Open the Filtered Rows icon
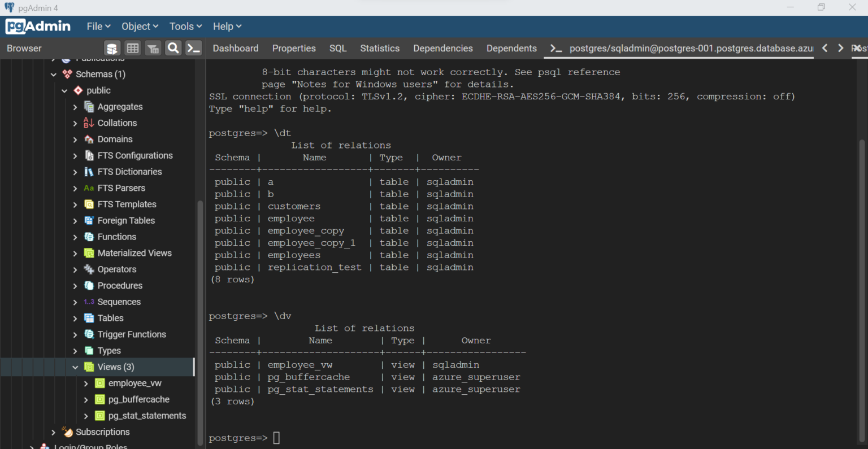Image resolution: width=868 pixels, height=449 pixels. point(153,48)
